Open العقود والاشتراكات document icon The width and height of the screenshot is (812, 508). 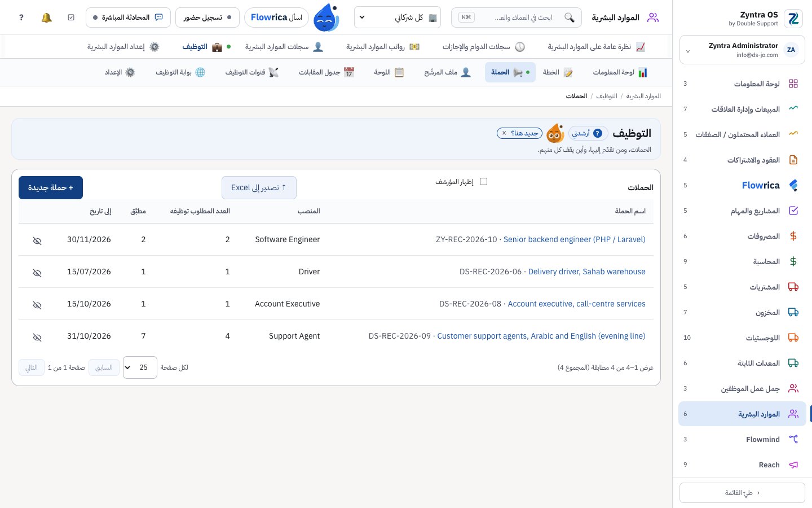tap(793, 160)
